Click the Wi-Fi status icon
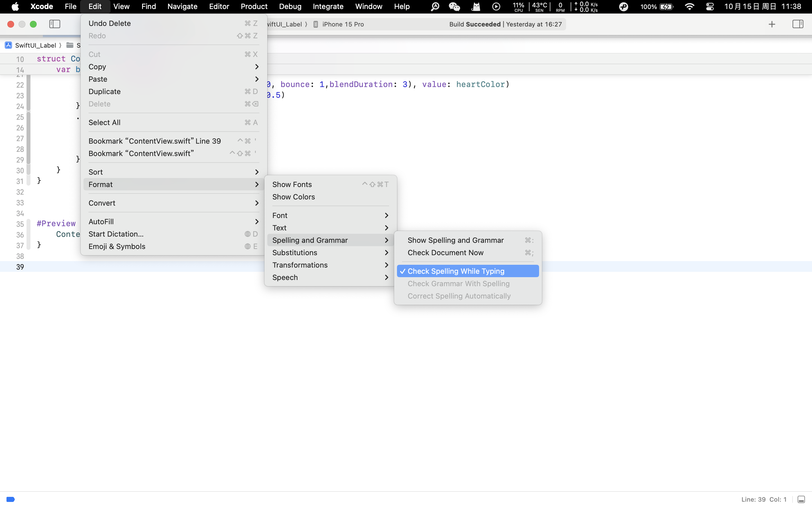 (x=689, y=6)
